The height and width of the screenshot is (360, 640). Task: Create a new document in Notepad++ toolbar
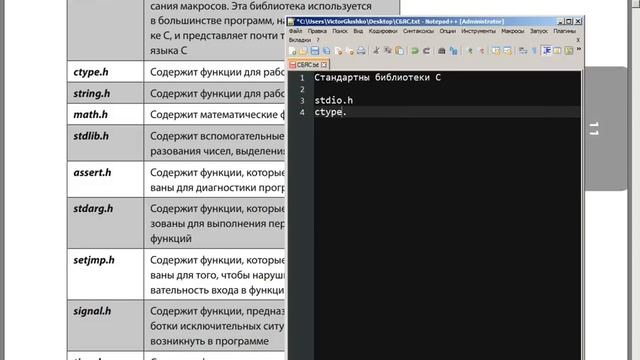click(292, 51)
